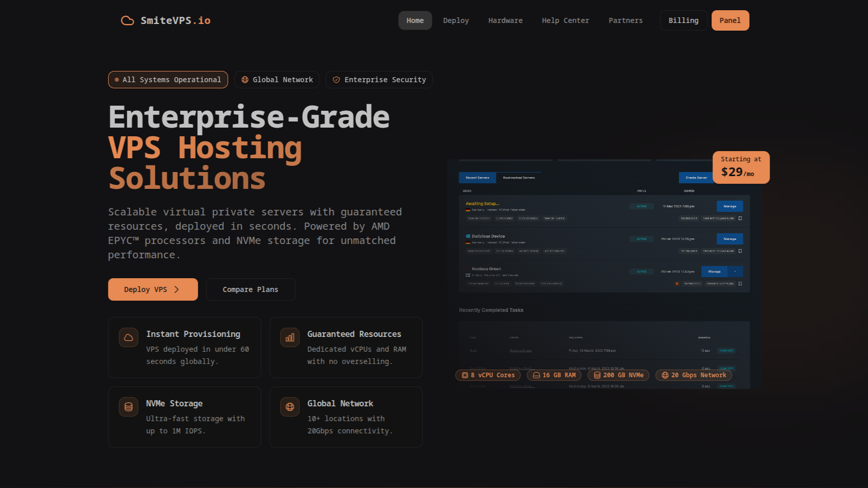Toggle bookmark for Delicious Device server
This screenshot has width=868, height=488.
pyautogui.click(x=740, y=251)
